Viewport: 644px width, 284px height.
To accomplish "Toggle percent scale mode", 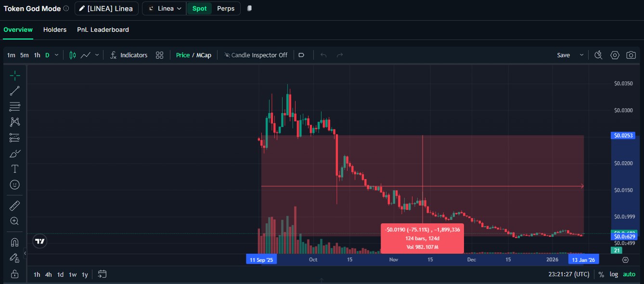I will [601, 275].
